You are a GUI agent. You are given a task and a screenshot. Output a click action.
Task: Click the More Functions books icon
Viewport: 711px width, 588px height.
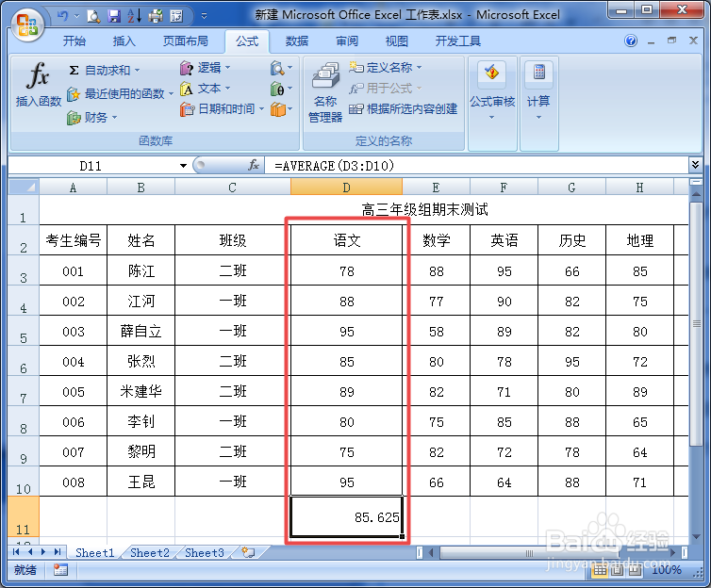(278, 109)
